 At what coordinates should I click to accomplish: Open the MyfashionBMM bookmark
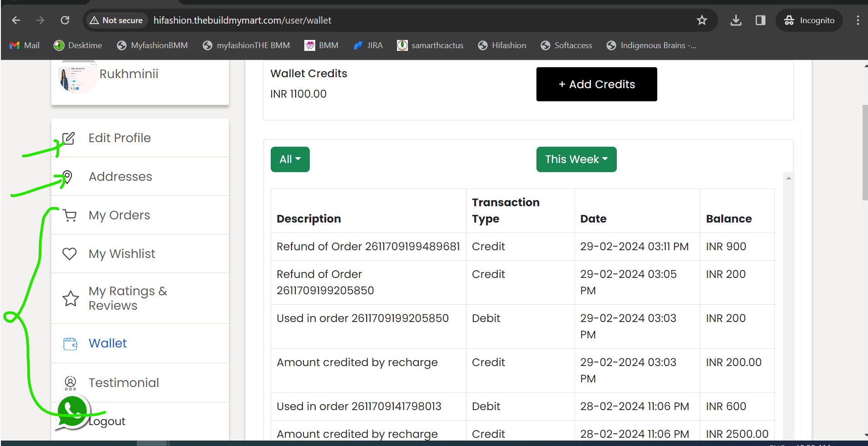click(152, 45)
